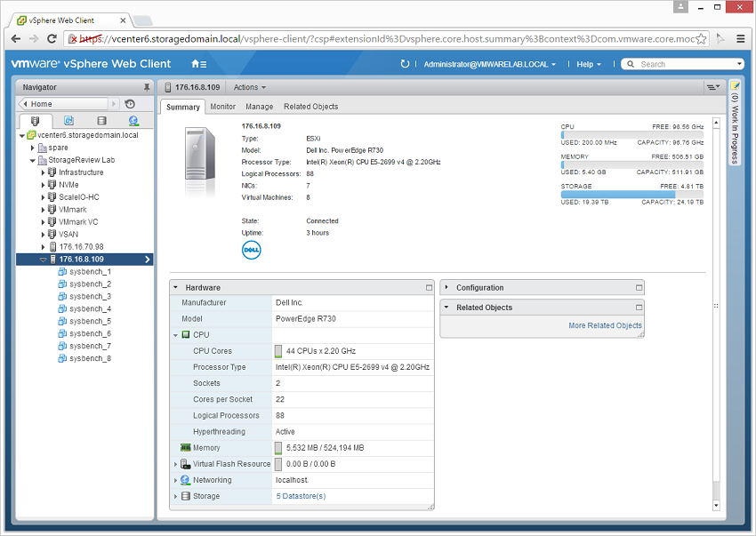Switch to the Summary tab

pyautogui.click(x=182, y=107)
